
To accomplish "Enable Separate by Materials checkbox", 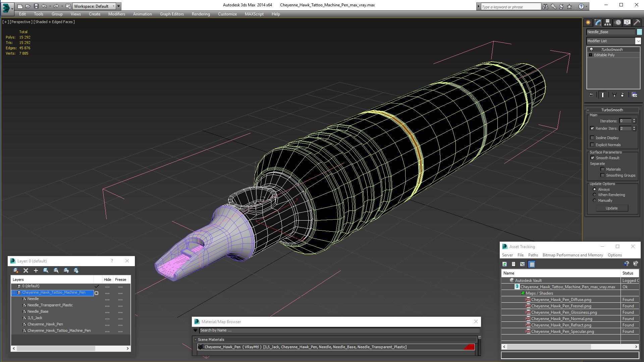I will tap(602, 169).
